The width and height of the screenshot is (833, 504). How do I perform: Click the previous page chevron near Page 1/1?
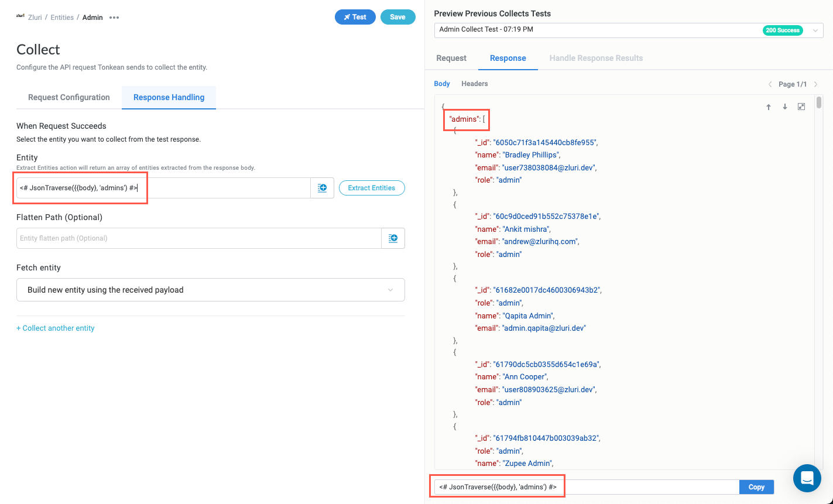click(x=770, y=84)
